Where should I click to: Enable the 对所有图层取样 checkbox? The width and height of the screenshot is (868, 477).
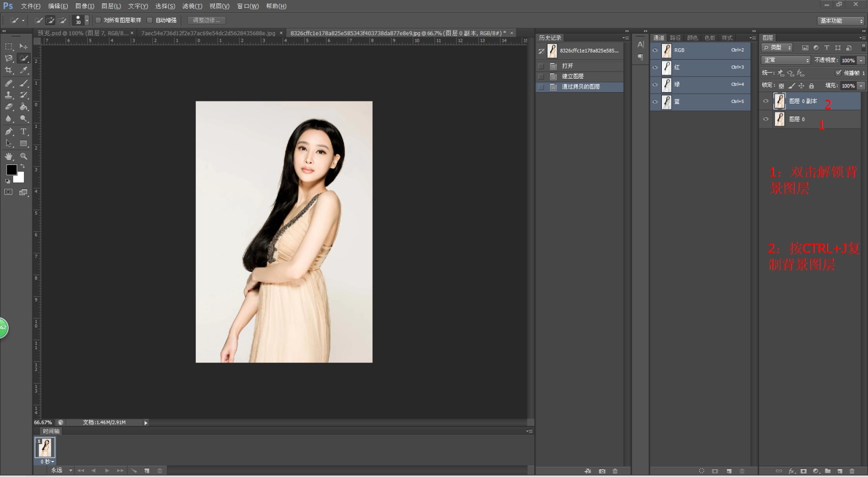[98, 20]
